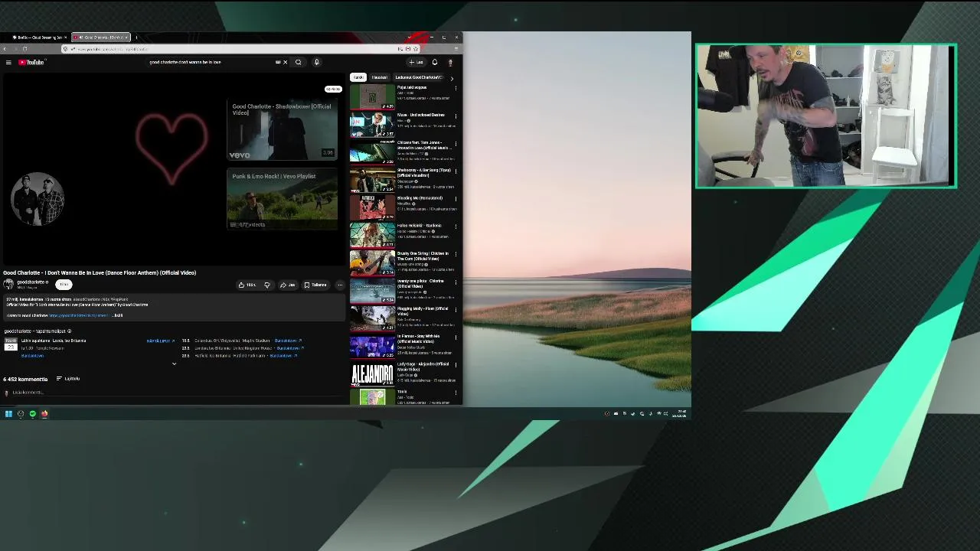Subscribe with the Tilaa button

pyautogui.click(x=64, y=284)
